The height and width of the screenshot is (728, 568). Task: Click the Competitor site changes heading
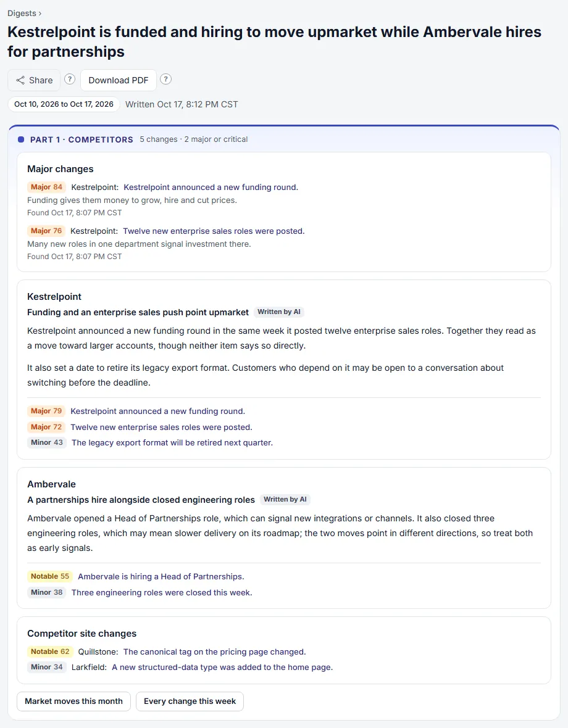[81, 634]
